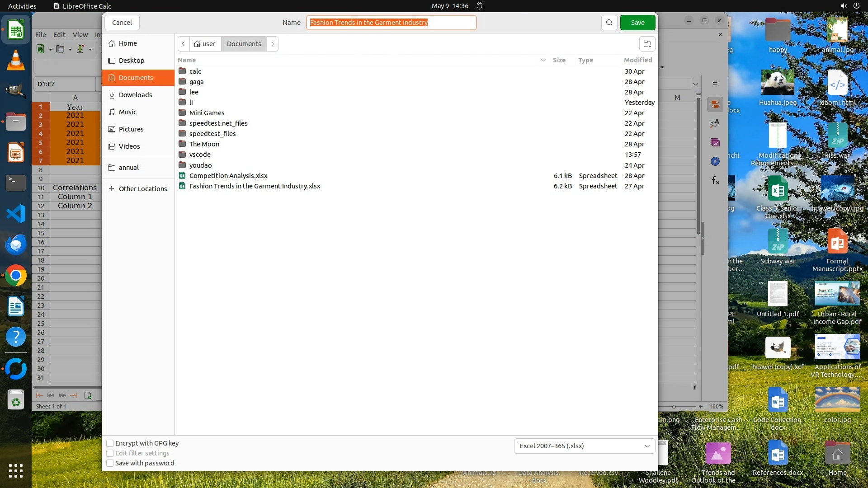Open Gallery sidebar icon
868x488 pixels.
[x=715, y=142]
